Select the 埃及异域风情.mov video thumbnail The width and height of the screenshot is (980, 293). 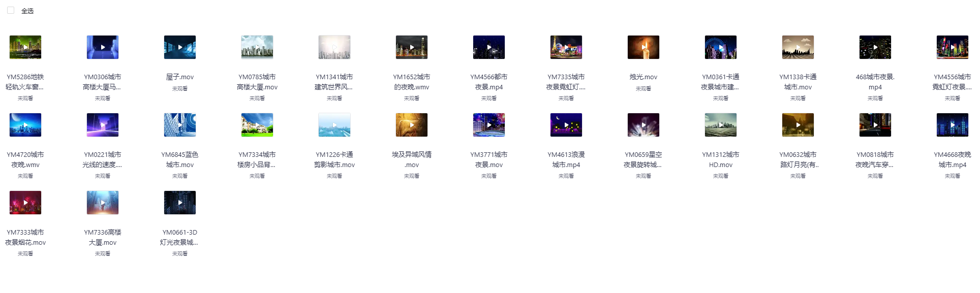click(x=412, y=125)
